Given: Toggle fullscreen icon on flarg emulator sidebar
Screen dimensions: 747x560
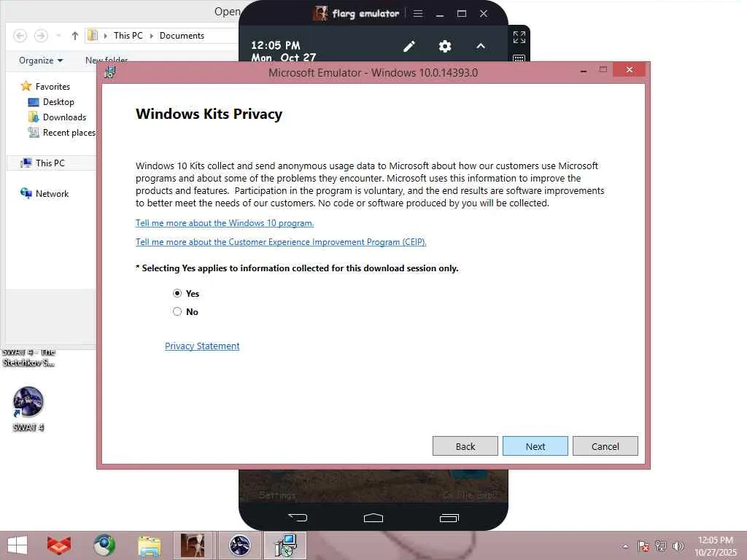Looking at the screenshot, I should (519, 37).
